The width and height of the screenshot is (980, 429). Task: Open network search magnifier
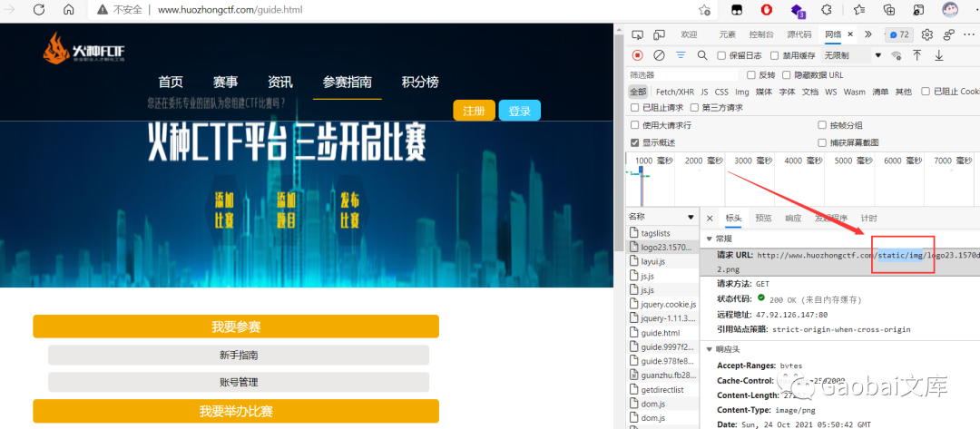tap(701, 55)
